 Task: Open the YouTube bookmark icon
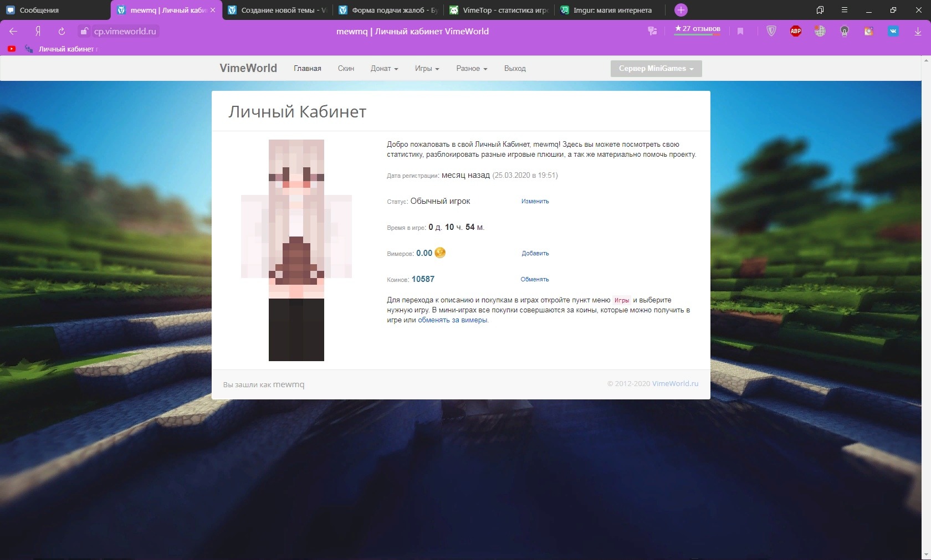click(x=12, y=49)
